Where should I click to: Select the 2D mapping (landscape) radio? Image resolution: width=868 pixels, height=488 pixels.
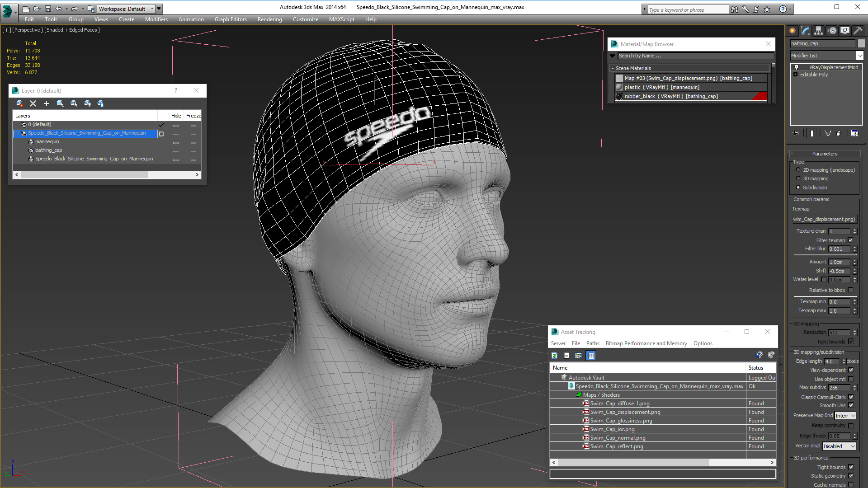tap(798, 170)
